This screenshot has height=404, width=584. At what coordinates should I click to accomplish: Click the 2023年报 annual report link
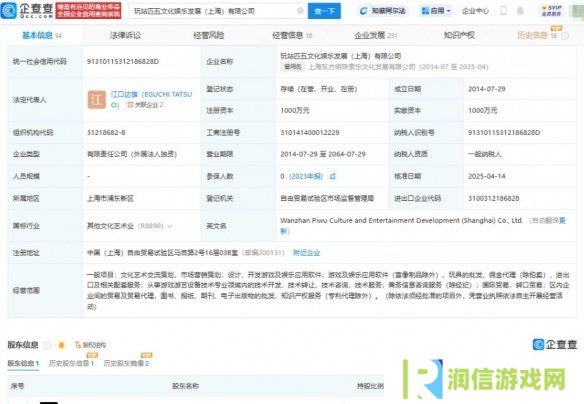306,176
